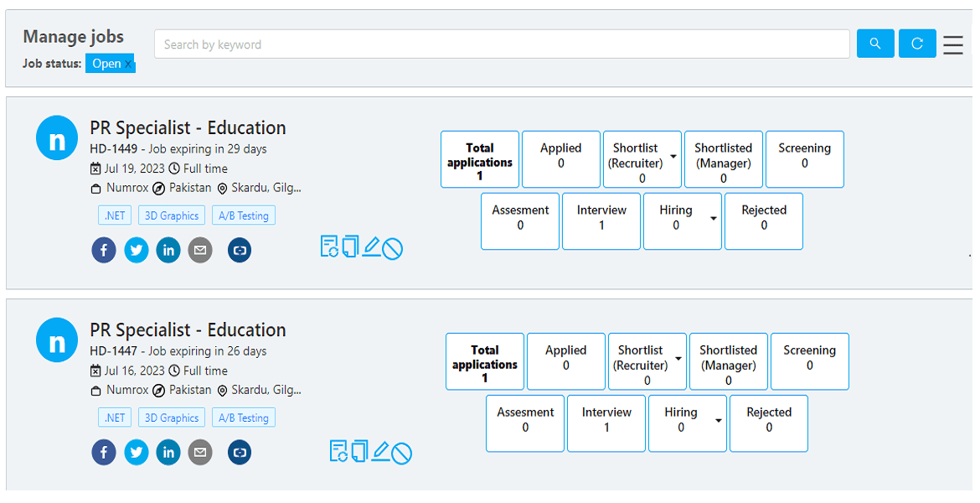Share job HD-1447 on LinkedIn
The width and height of the screenshot is (980, 503).
pyautogui.click(x=168, y=453)
